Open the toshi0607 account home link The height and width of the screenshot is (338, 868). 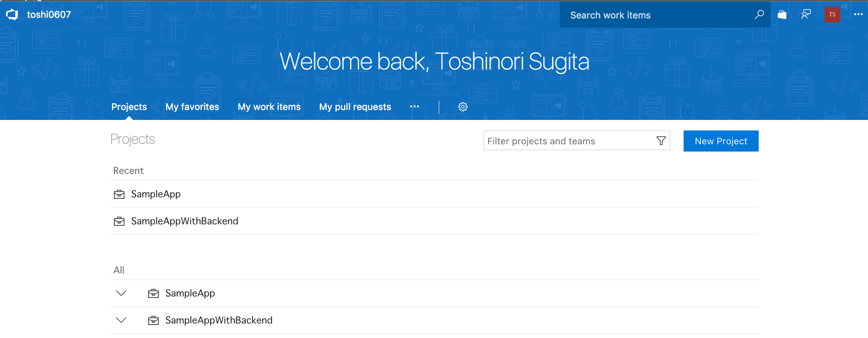coord(49,14)
